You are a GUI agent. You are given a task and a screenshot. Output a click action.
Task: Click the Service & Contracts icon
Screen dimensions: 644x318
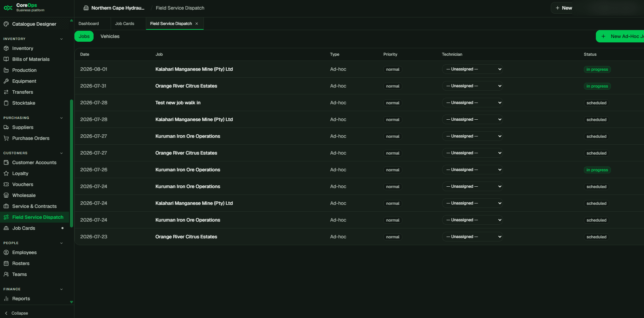click(x=6, y=206)
